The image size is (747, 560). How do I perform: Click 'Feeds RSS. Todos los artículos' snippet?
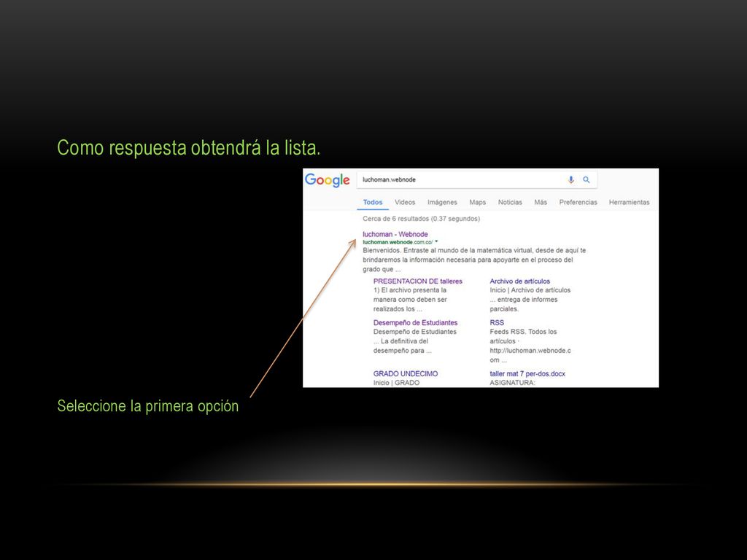[530, 345]
